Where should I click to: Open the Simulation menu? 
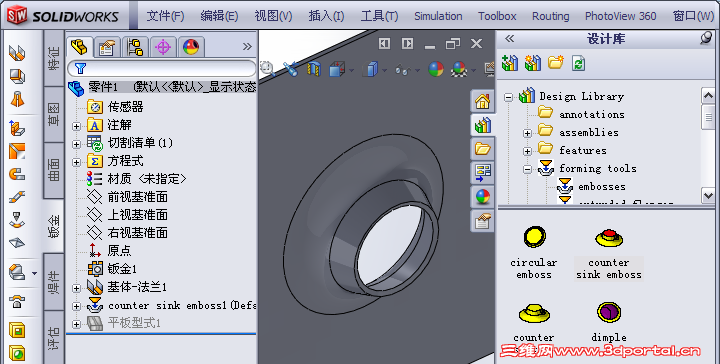point(438,16)
